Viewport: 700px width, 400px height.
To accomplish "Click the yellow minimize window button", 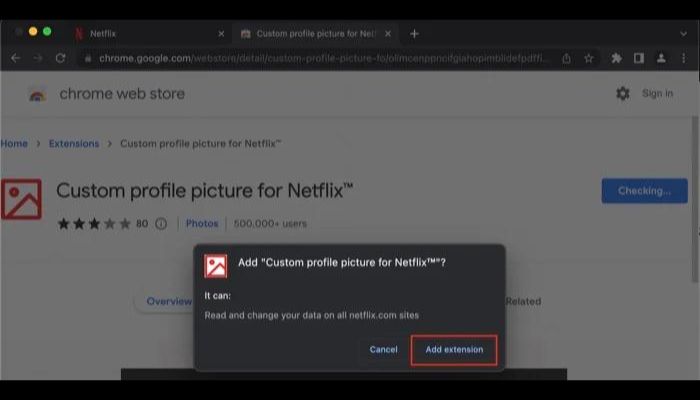I will click(33, 32).
